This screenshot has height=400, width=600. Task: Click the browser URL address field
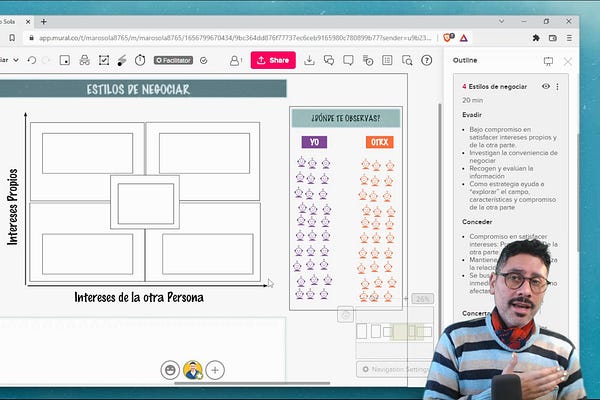235,38
